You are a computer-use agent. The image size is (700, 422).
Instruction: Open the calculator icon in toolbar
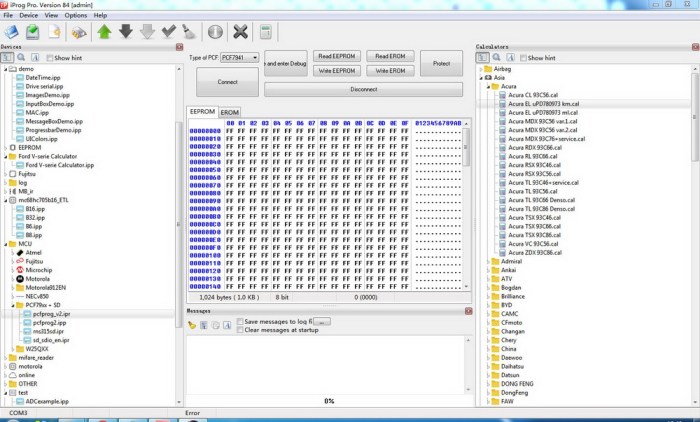coord(266,32)
